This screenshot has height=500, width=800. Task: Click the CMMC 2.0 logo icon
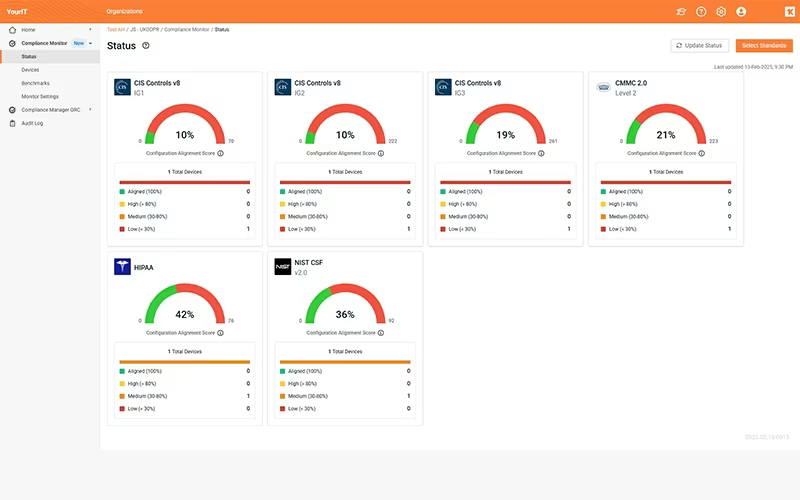[604, 87]
